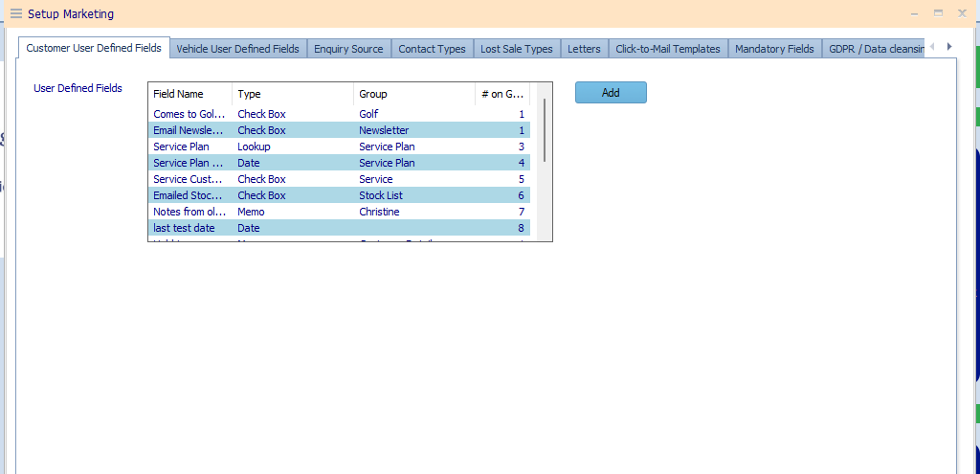Screen dimensions: 980x474
Task: Close the Setup Marketing window
Action: click(963, 13)
